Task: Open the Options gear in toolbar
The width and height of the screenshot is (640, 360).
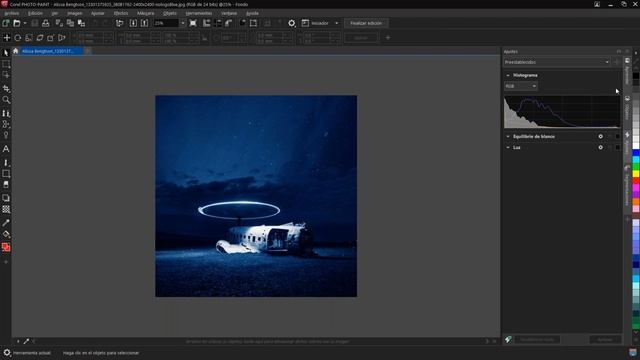Action: 291,23
